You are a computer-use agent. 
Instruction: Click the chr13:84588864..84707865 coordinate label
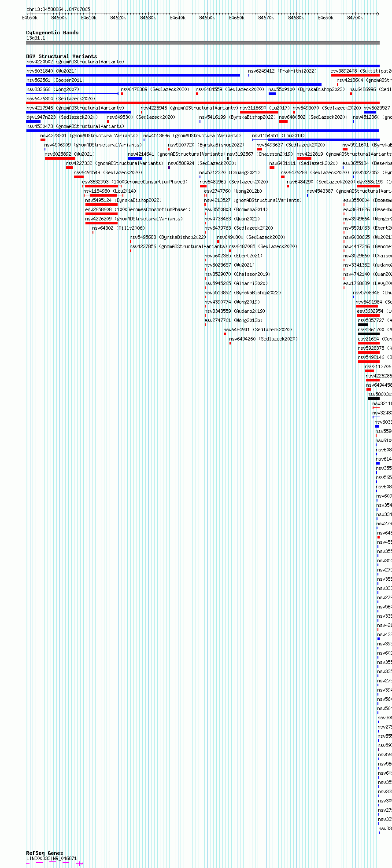click(x=58, y=9)
